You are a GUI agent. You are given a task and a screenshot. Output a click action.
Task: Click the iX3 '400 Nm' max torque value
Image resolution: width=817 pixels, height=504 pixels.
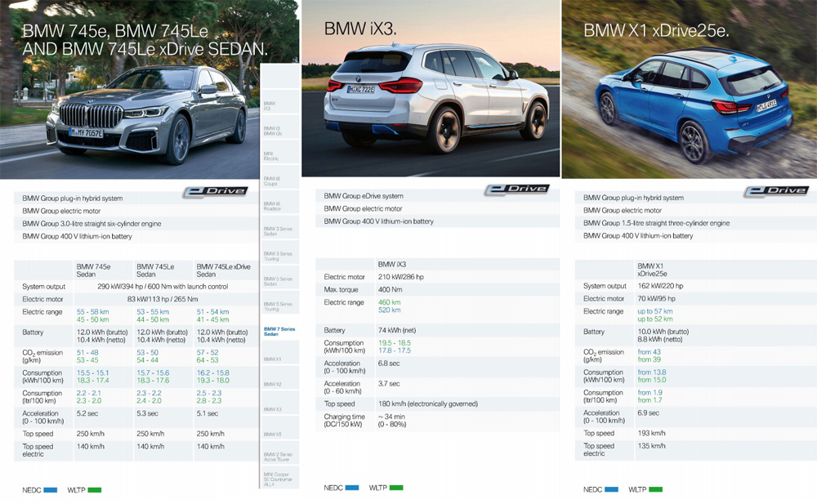click(x=391, y=290)
